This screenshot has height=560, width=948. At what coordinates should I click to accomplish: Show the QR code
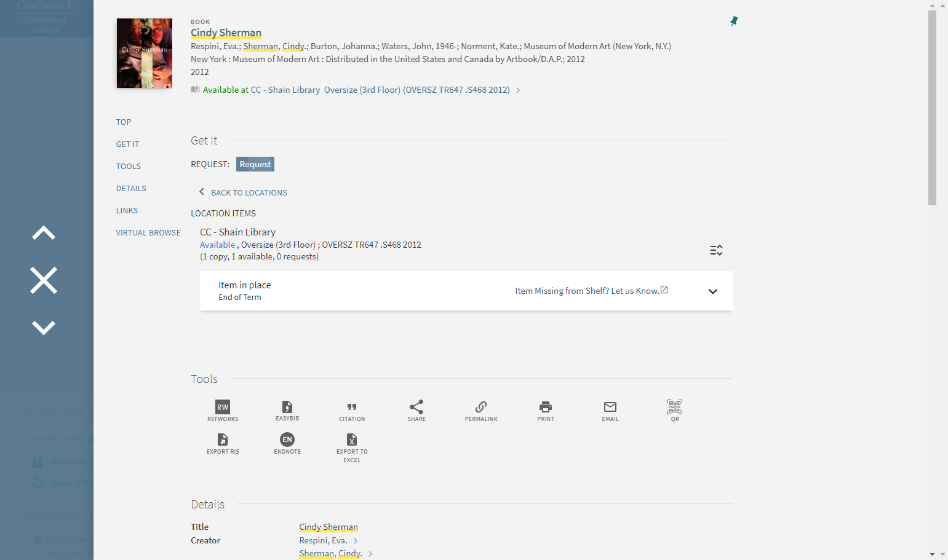[675, 411]
